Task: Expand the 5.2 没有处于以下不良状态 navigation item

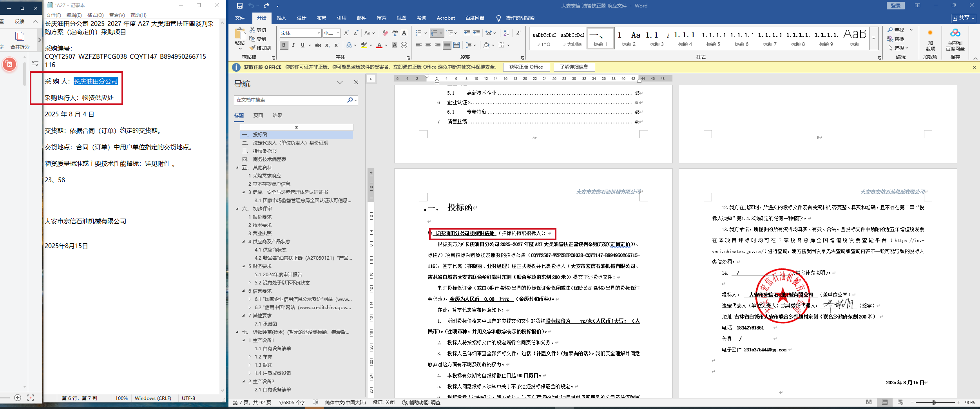Action: pos(250,283)
